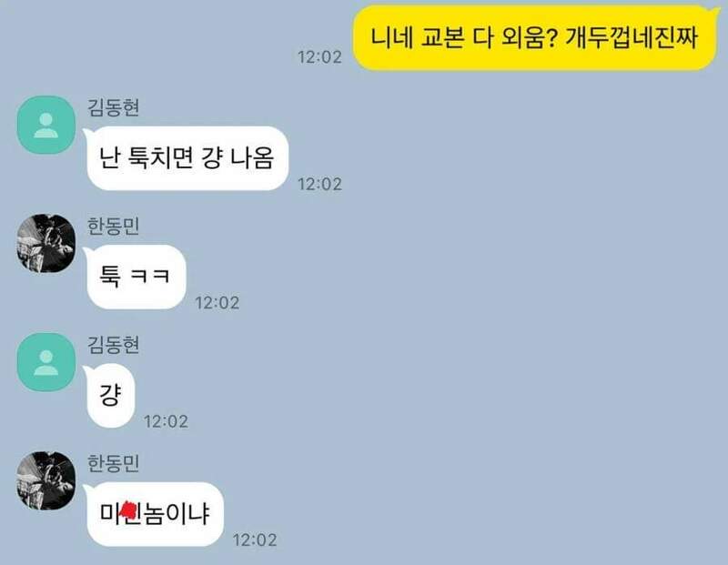Image resolution: width=728 pixels, height=565 pixels.
Task: Click sender name 한동민 above '미친놈이냐'
Action: point(113,463)
